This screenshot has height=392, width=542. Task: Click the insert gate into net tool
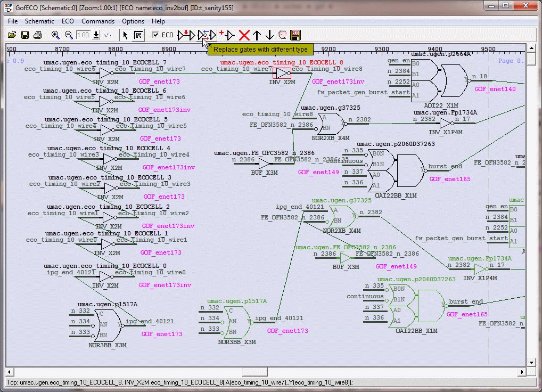(186, 35)
